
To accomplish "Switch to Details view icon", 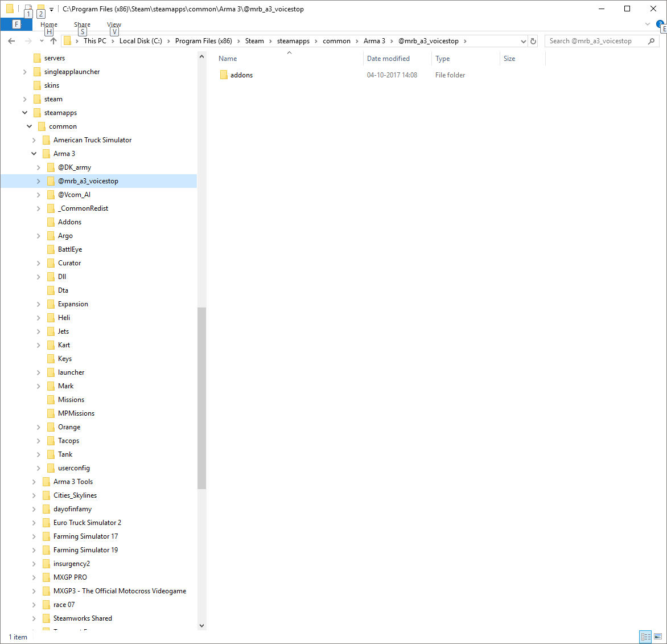I will 645,637.
